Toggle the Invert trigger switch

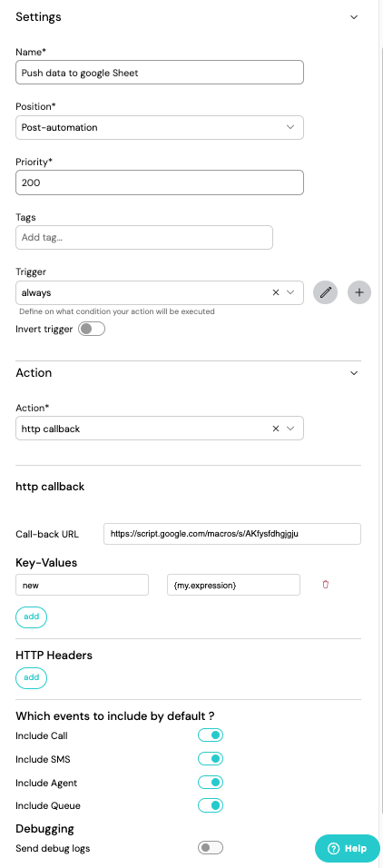pos(92,329)
